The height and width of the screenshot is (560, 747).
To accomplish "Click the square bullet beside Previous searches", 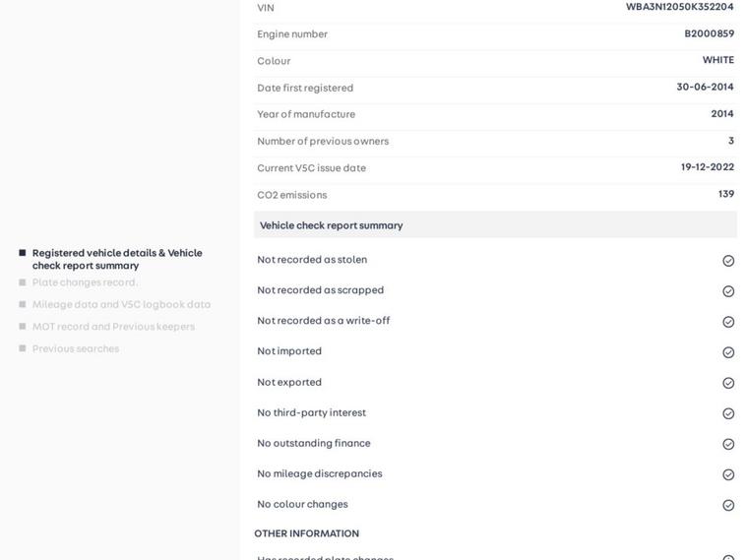I will pyautogui.click(x=23, y=348).
